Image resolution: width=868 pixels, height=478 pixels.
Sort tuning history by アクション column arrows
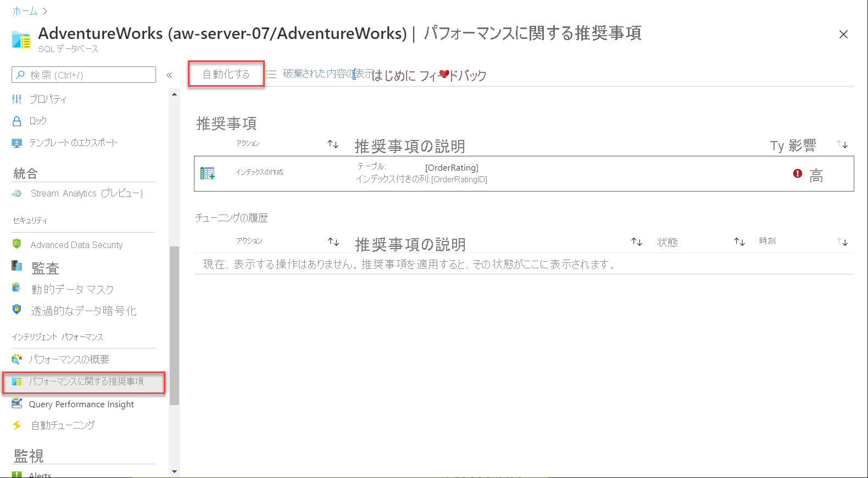click(x=333, y=241)
